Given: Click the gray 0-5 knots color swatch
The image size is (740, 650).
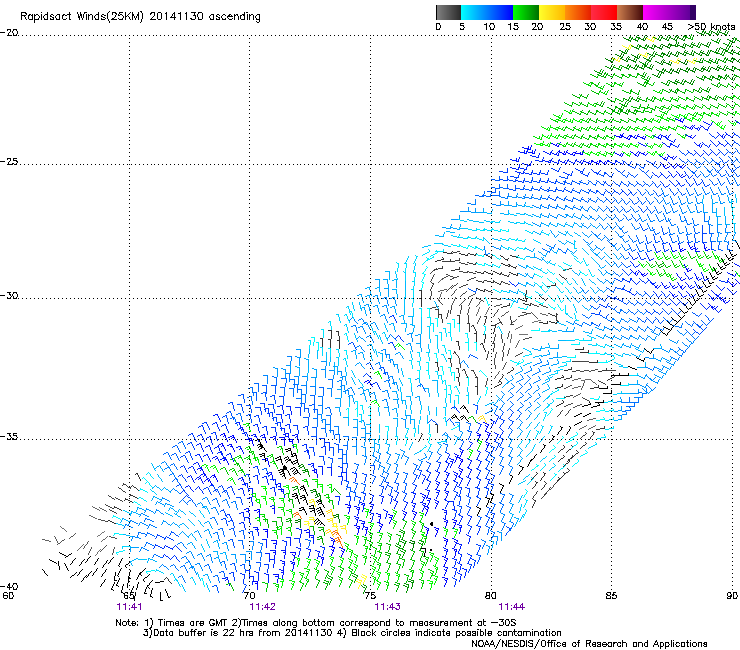Looking at the screenshot, I should pos(448,12).
